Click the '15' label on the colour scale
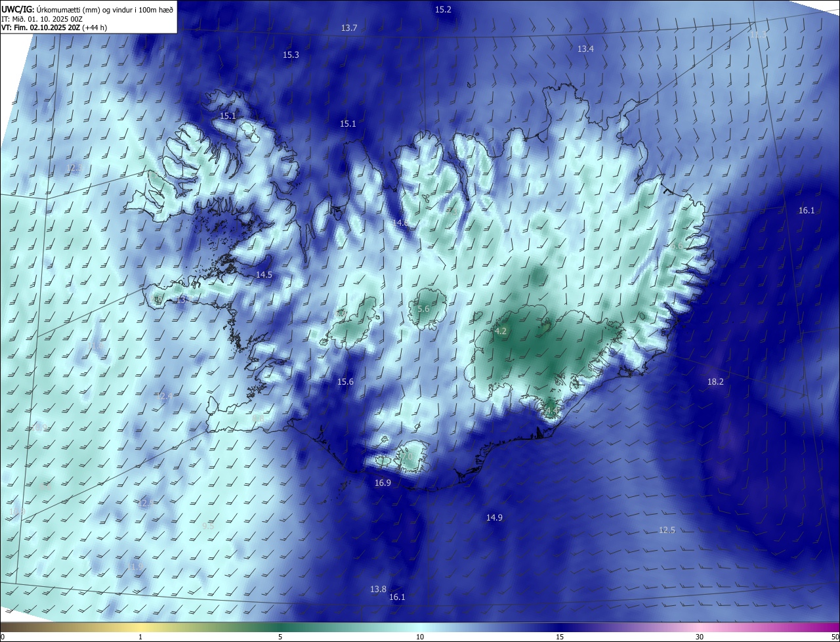The height and width of the screenshot is (642, 840). (560, 637)
